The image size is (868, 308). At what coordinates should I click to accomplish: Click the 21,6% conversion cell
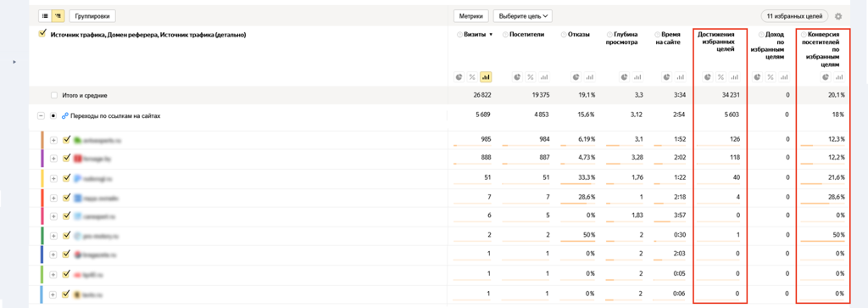(836, 177)
